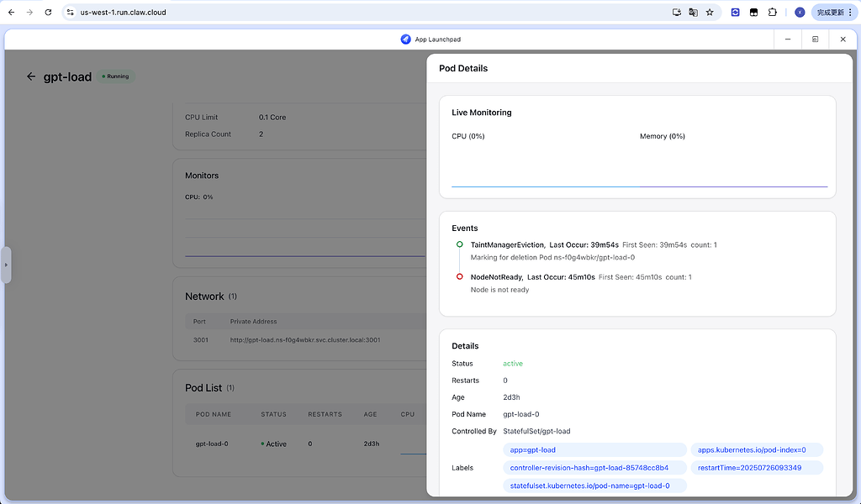Click the App Launchpad rocket icon
The height and width of the screenshot is (504, 861).
tap(406, 39)
